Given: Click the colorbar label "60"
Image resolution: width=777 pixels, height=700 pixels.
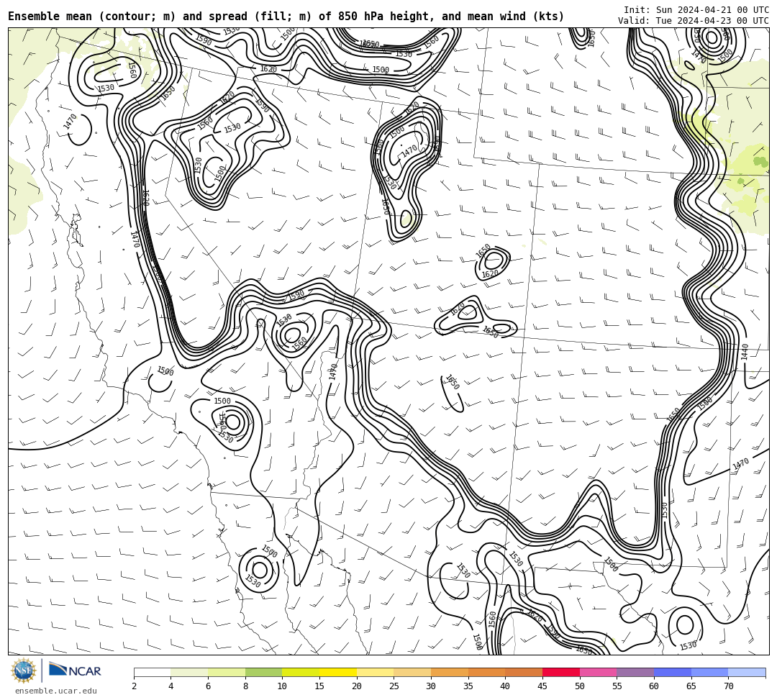Looking at the screenshot, I should click(x=654, y=686).
